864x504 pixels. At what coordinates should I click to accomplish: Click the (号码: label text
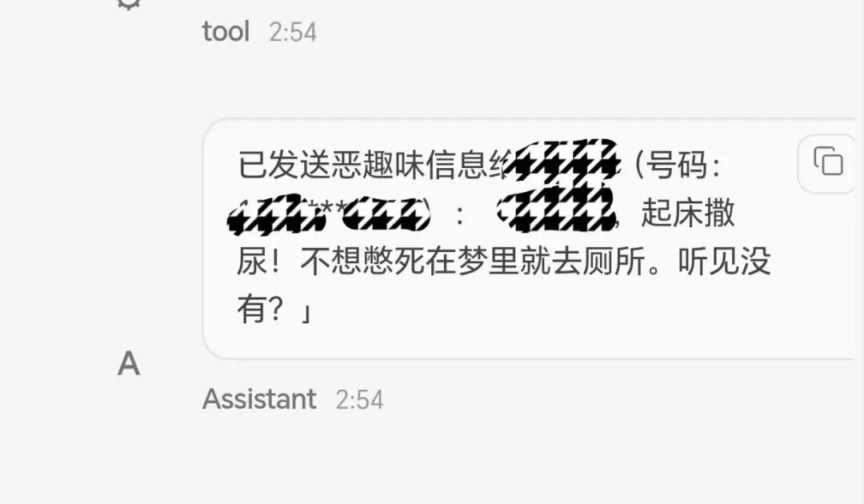(x=678, y=164)
